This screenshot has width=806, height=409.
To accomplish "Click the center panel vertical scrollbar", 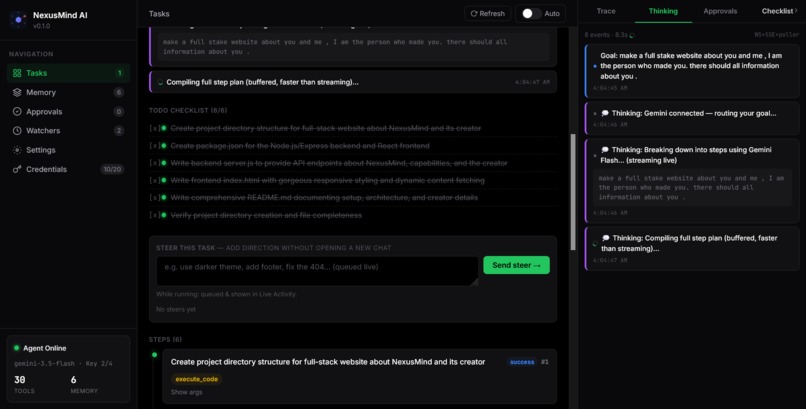I will click(x=573, y=192).
